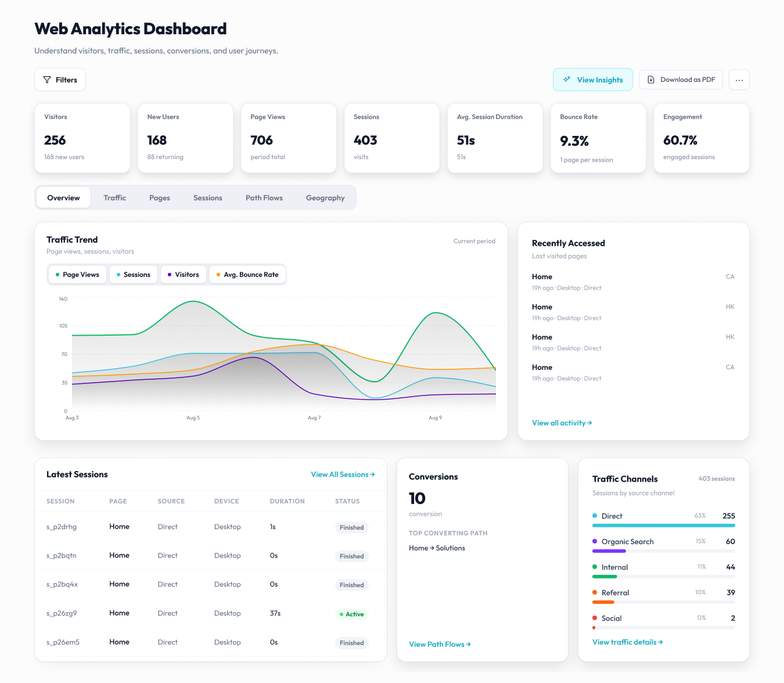The height and width of the screenshot is (683, 784).
Task: Click session ID s_p2drhg
Action: [62, 527]
